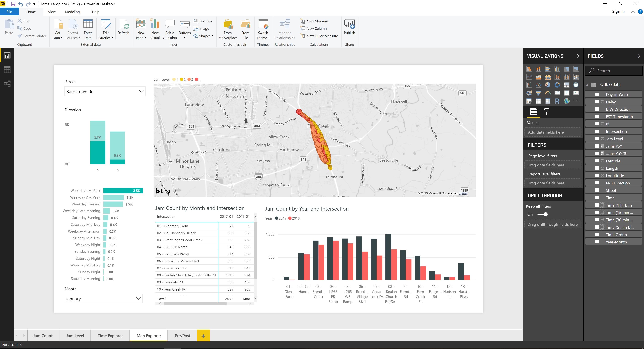Select the pie chart visualization

point(548,85)
